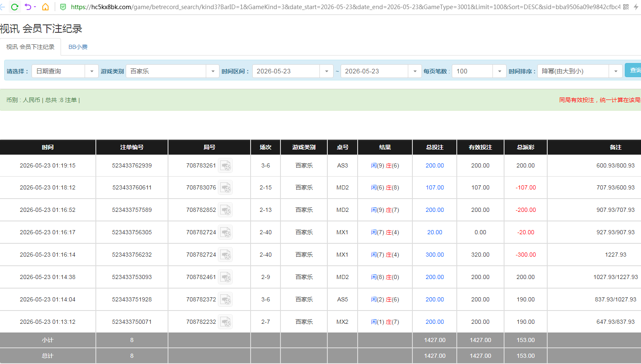Click table number AS5
This screenshot has width=641, height=364.
(x=342, y=300)
